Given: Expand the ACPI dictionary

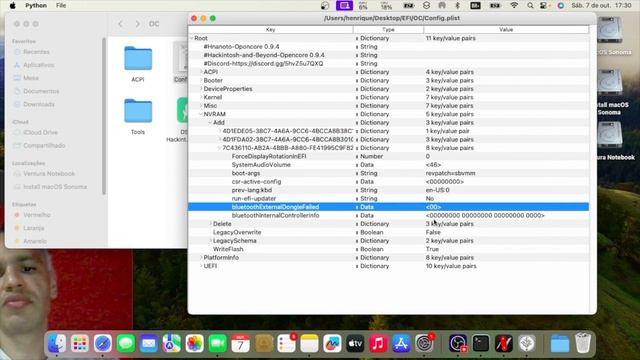Looking at the screenshot, I should (x=201, y=72).
